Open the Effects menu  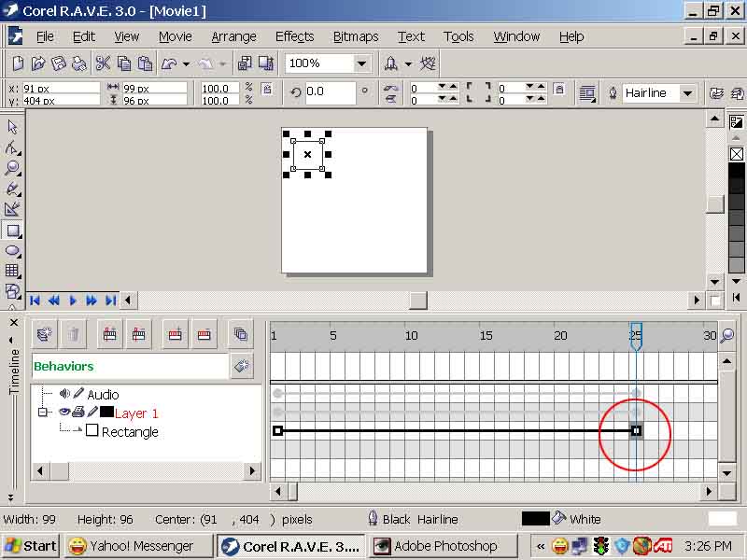point(294,36)
